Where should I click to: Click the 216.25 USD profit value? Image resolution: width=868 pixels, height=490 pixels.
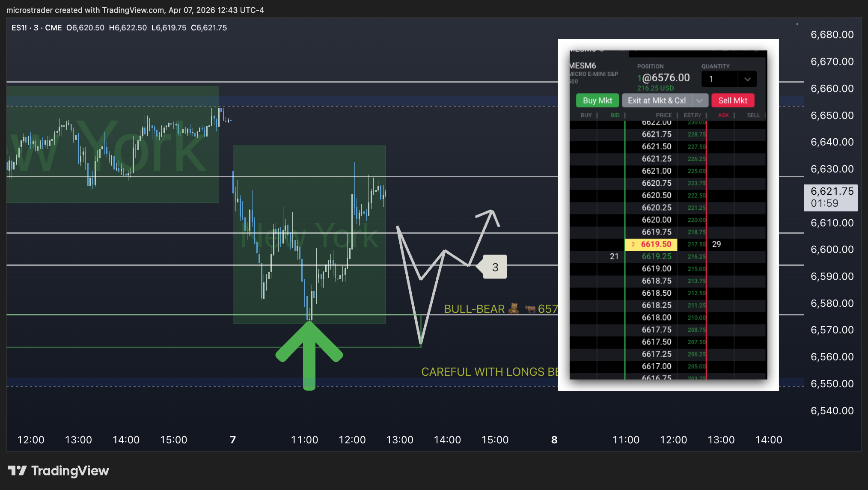(x=655, y=88)
